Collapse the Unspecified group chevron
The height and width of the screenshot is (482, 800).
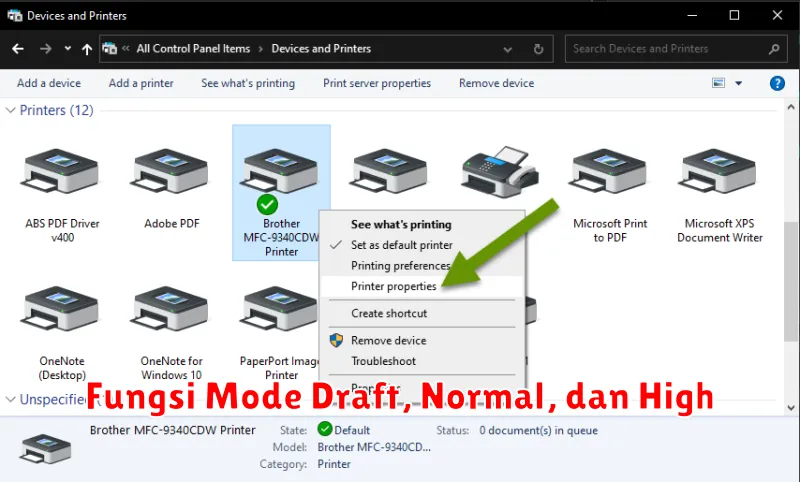10,399
